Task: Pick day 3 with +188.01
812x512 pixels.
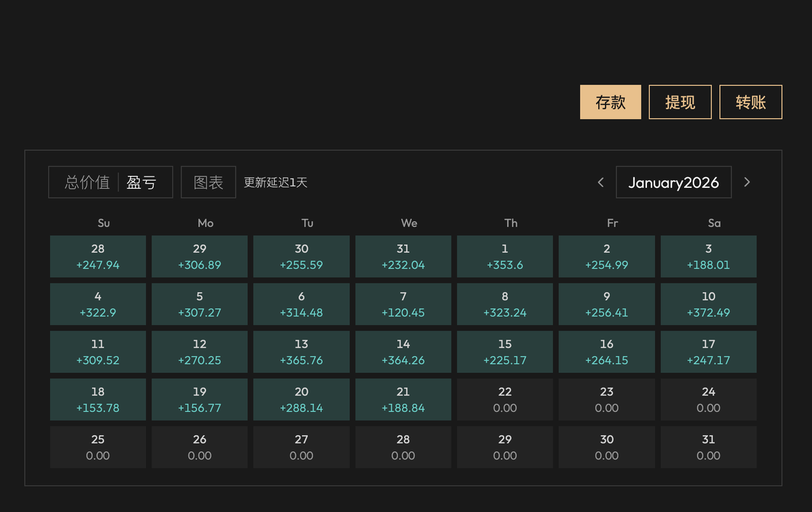Action: pyautogui.click(x=708, y=256)
